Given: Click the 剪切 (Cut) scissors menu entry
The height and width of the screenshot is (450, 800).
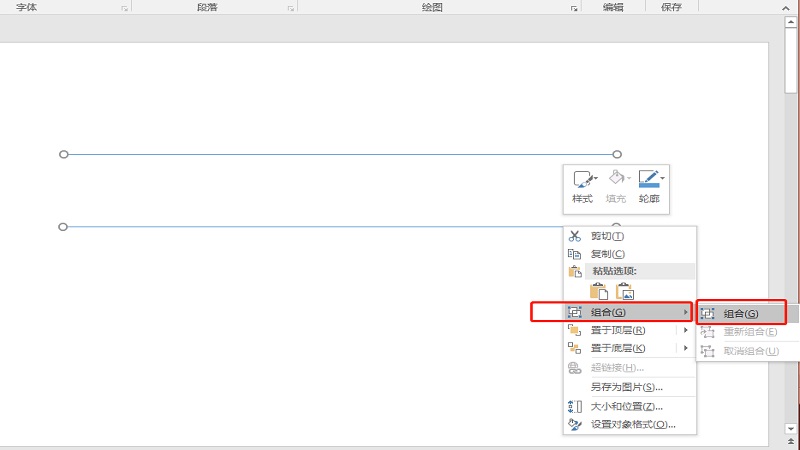Looking at the screenshot, I should 607,236.
